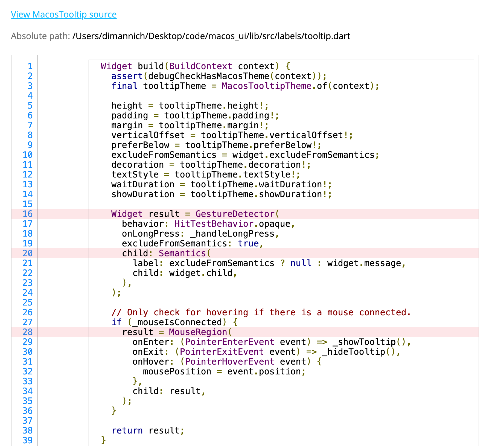The width and height of the screenshot is (495, 448).
Task: Click line number 1
Action: click(30, 66)
